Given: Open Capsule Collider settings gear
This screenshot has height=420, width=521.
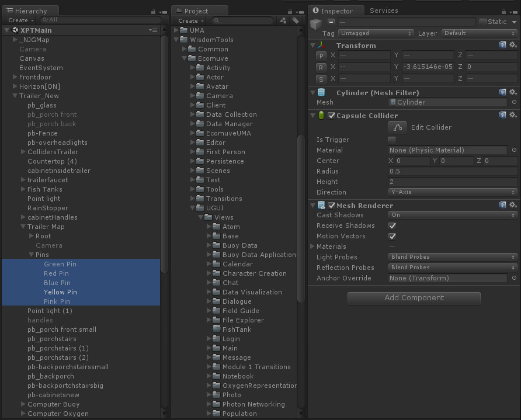Looking at the screenshot, I should pyautogui.click(x=513, y=115).
